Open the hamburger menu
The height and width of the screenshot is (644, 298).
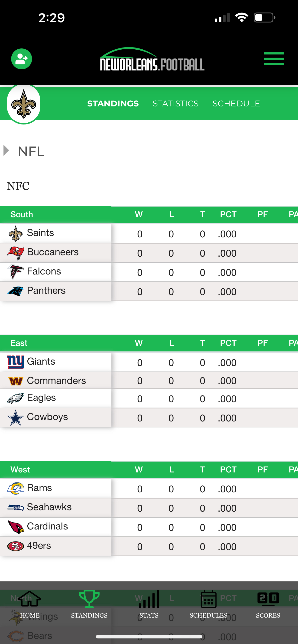[274, 59]
